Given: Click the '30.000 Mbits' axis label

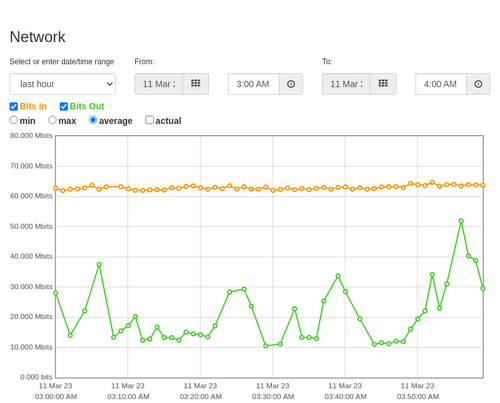Looking at the screenshot, I should pos(31,287).
